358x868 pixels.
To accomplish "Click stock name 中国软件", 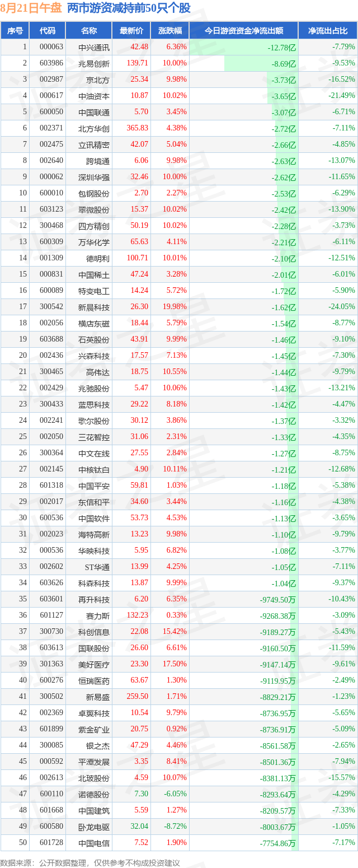I will [x=94, y=518].
